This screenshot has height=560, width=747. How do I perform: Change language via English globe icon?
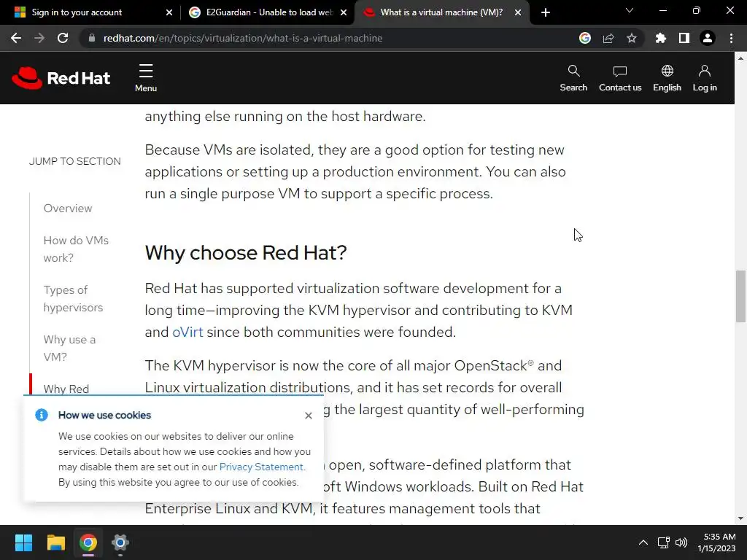(x=667, y=79)
